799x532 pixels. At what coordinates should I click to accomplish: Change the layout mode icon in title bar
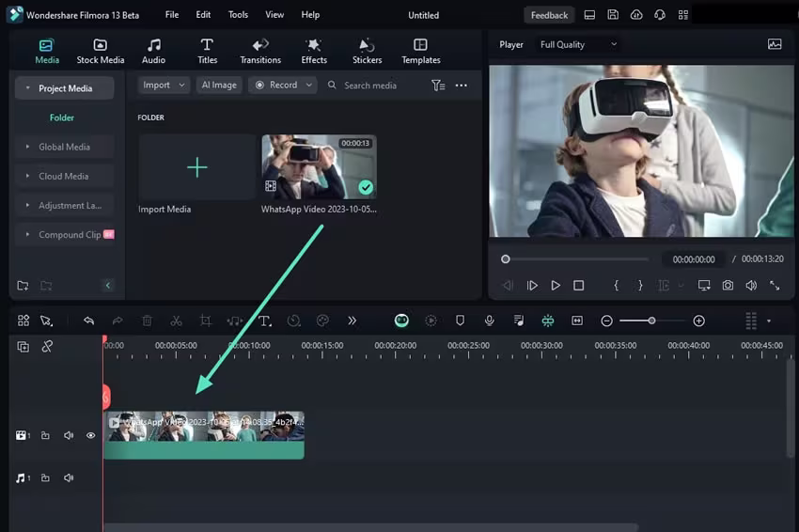[x=589, y=15]
